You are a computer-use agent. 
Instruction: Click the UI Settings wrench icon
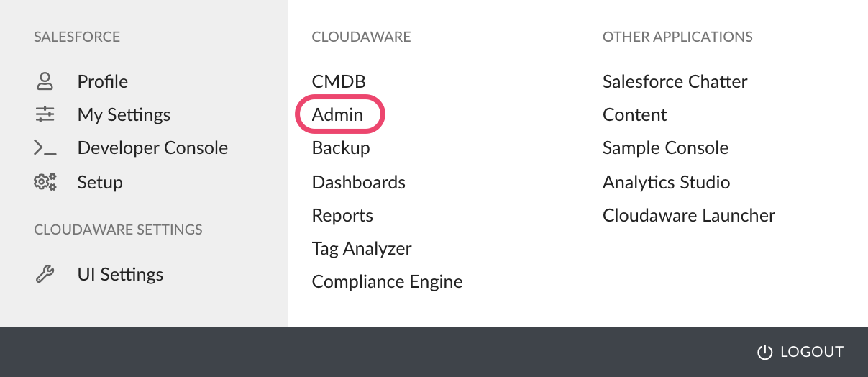[x=45, y=274]
